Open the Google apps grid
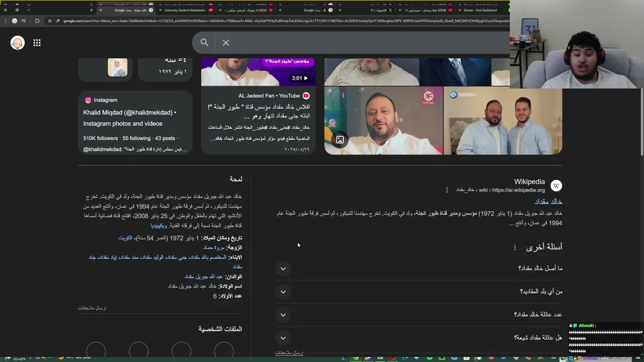The image size is (644, 362). (x=37, y=43)
